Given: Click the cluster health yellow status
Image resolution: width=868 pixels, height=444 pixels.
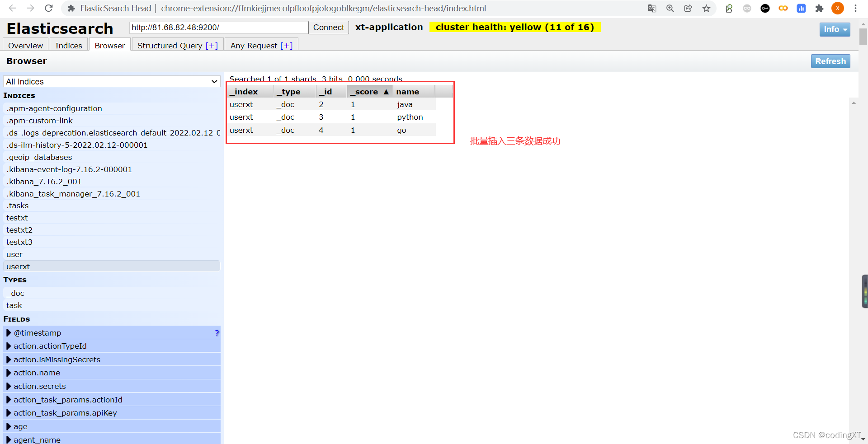Looking at the screenshot, I should 515,27.
